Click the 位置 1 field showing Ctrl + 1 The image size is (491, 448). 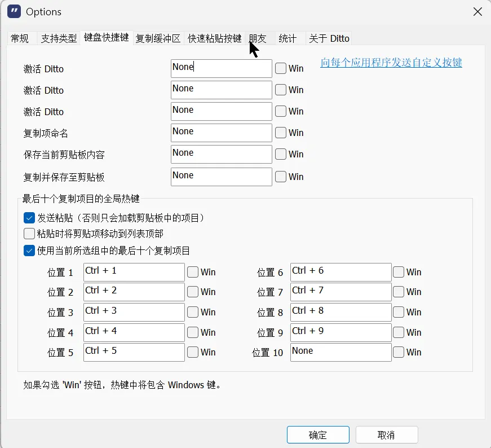[x=134, y=272]
